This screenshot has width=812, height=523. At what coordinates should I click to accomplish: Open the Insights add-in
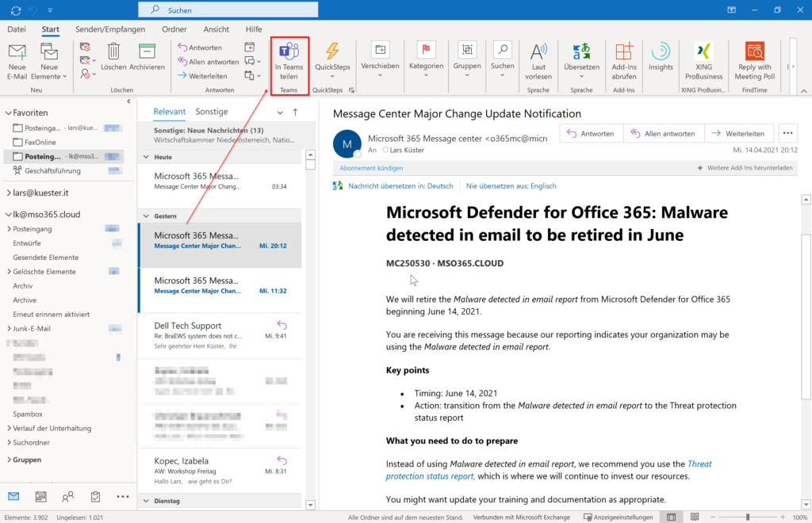(661, 57)
